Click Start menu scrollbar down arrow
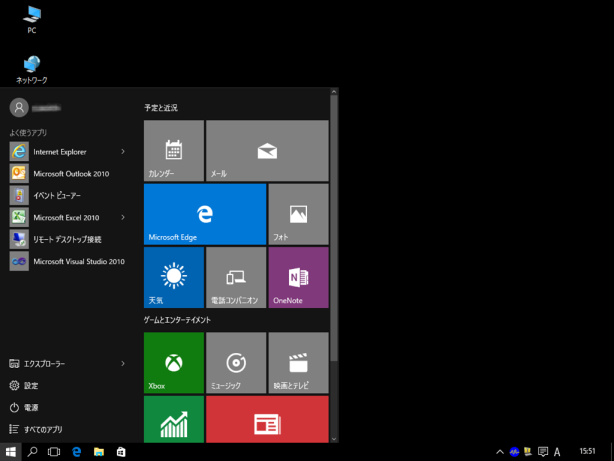The height and width of the screenshot is (461, 614). (x=334, y=439)
